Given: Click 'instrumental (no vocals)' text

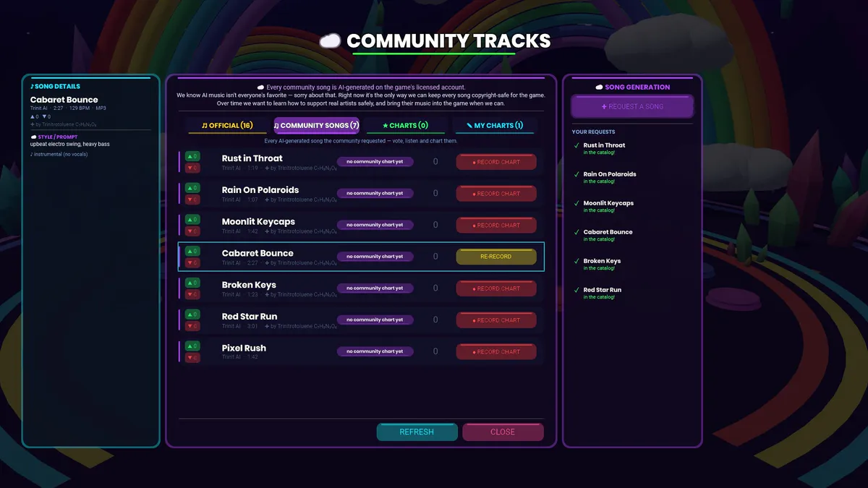Looking at the screenshot, I should (x=61, y=154).
